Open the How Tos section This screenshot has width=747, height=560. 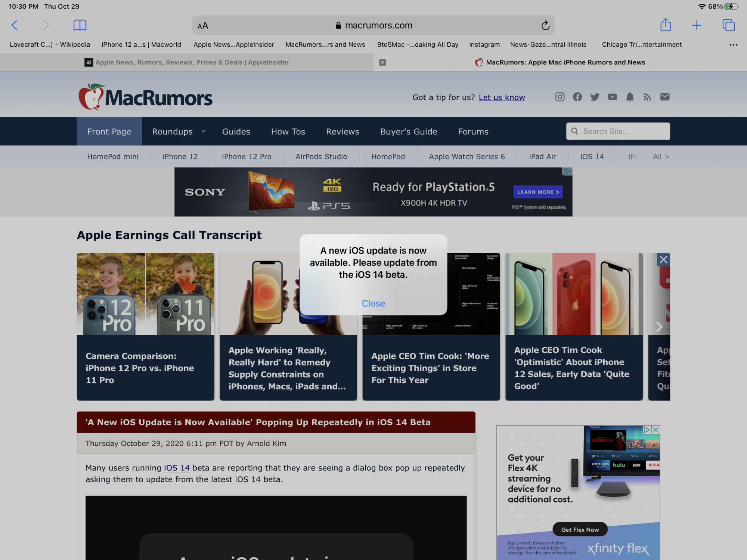click(x=288, y=131)
